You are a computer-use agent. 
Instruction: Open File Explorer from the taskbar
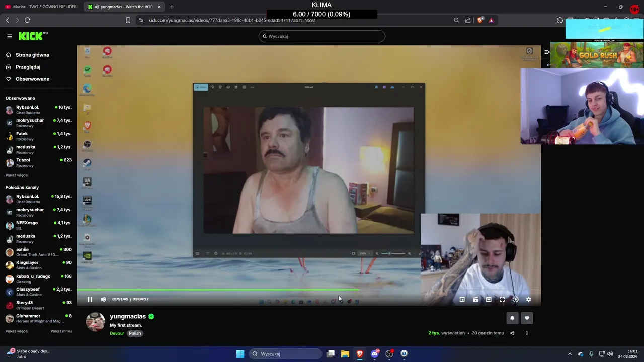click(345, 354)
